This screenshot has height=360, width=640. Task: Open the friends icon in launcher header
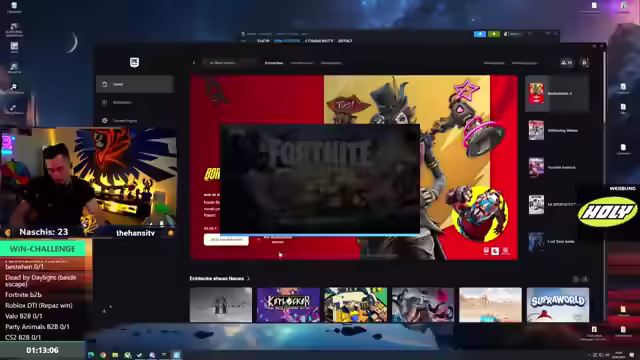coord(567,62)
